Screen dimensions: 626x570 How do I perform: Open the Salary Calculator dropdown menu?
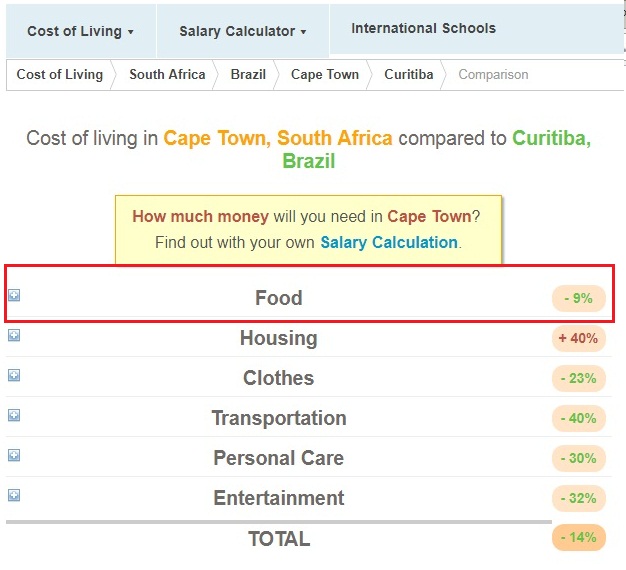[x=242, y=31]
